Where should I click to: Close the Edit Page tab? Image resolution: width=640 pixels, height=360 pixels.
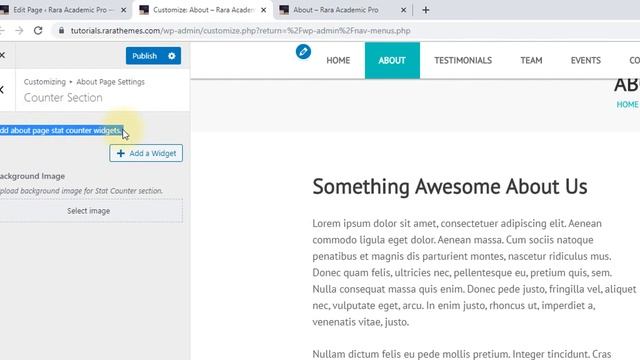coord(123,10)
